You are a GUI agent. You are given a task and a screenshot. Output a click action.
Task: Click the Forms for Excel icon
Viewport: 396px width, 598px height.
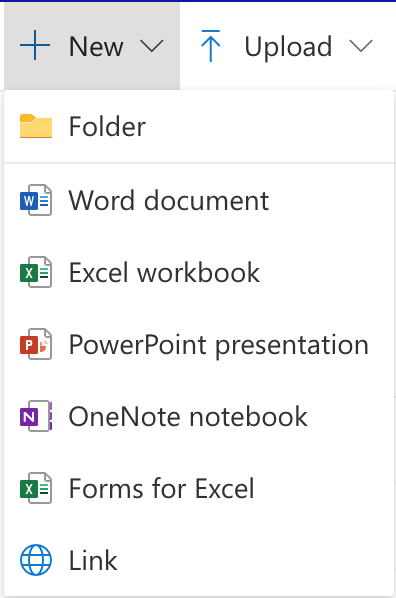pos(36,488)
